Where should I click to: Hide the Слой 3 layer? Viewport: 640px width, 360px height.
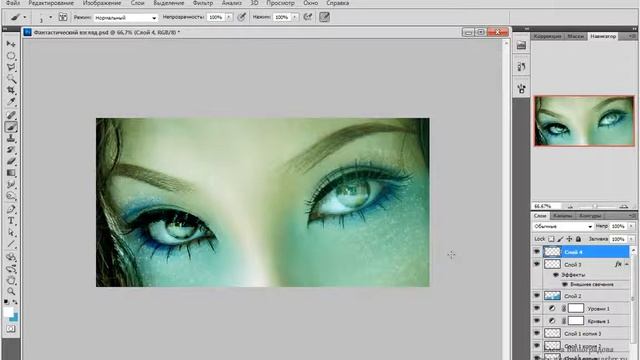tap(537, 264)
